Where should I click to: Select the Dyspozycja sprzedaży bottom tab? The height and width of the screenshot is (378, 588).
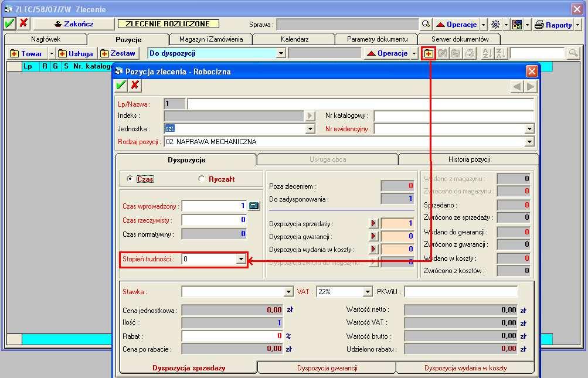(x=189, y=368)
